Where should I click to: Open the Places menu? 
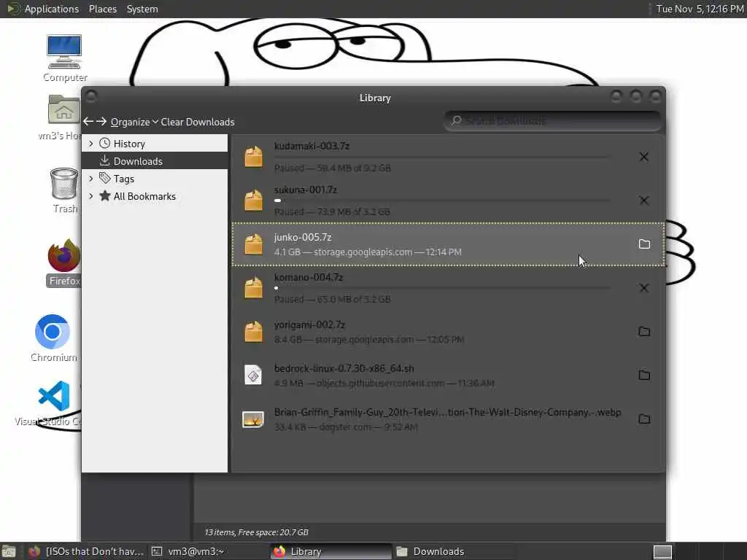102,9
